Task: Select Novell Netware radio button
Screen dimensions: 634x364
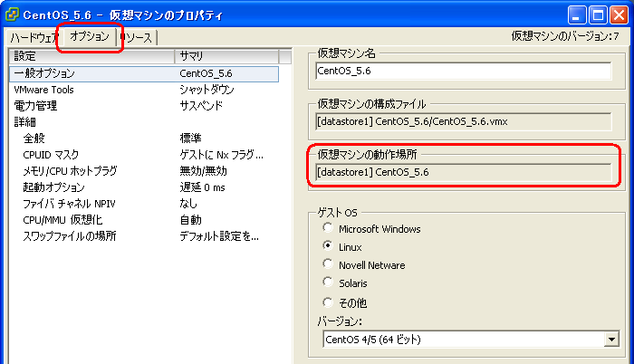Action: [328, 265]
